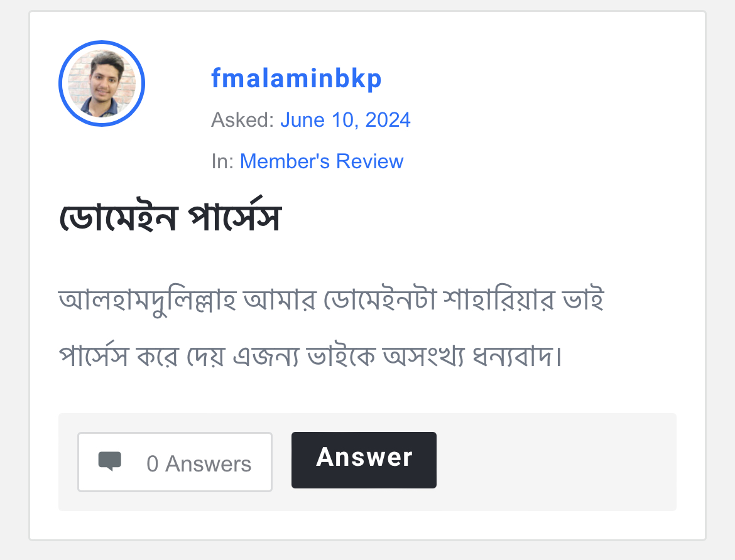The height and width of the screenshot is (560, 735).
Task: Click the June 10, 2024 date link
Action: [345, 119]
